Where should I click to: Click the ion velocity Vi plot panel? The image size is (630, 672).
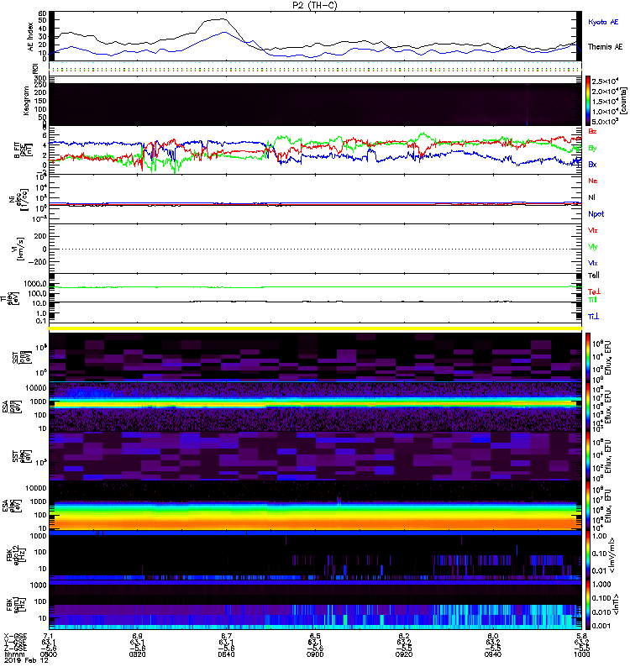[315, 249]
